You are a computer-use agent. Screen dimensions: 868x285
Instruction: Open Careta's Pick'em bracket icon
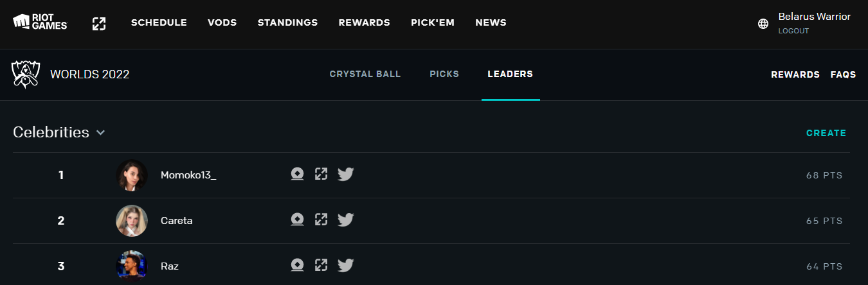pyautogui.click(x=321, y=220)
